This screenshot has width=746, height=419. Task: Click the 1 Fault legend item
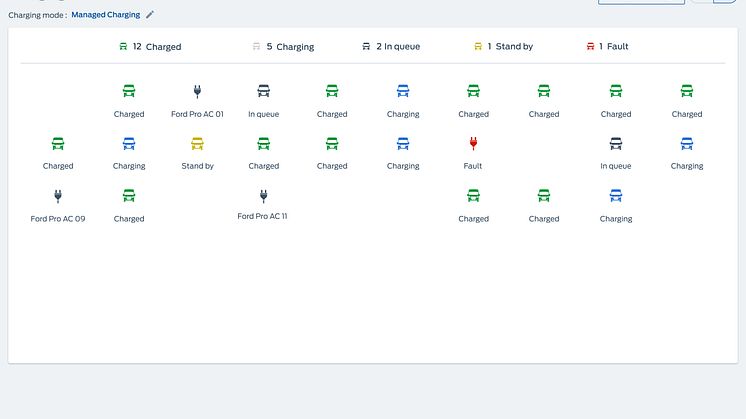point(607,46)
